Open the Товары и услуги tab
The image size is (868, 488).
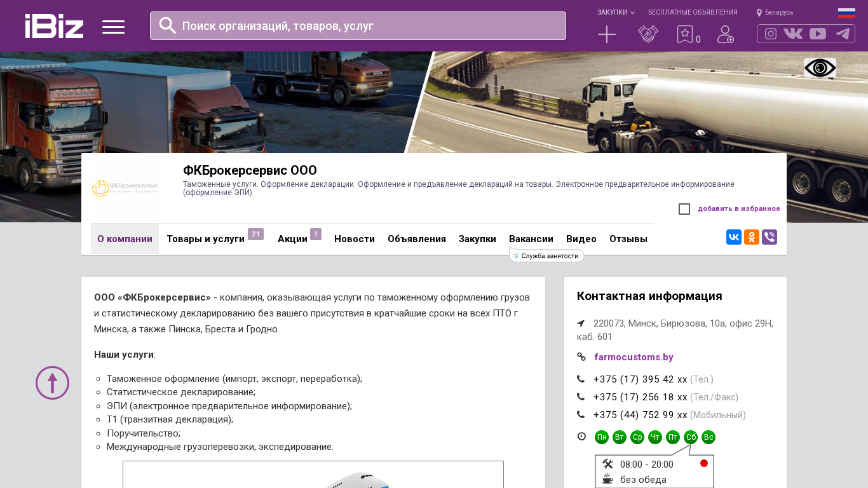coord(205,239)
